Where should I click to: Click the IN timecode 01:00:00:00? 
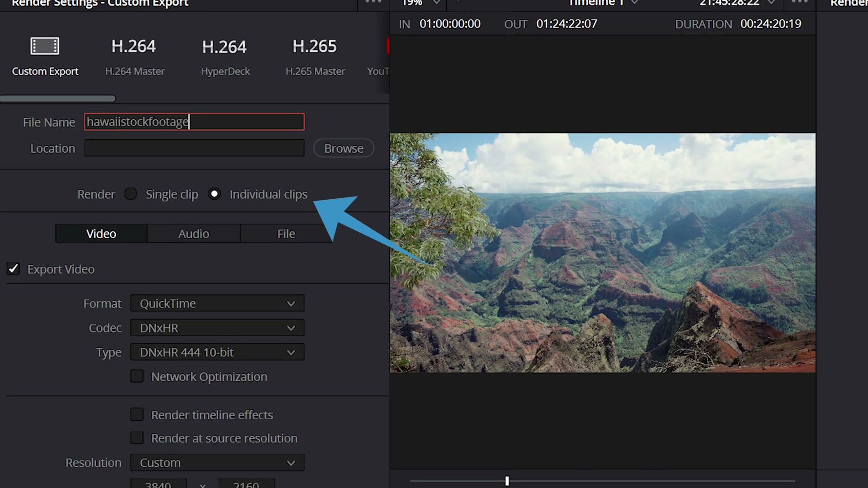[x=450, y=24]
